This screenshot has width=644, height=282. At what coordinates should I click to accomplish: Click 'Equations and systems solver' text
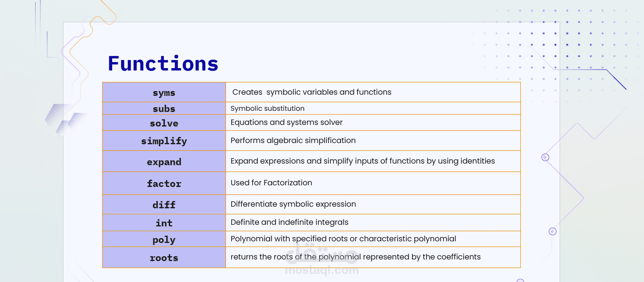286,122
